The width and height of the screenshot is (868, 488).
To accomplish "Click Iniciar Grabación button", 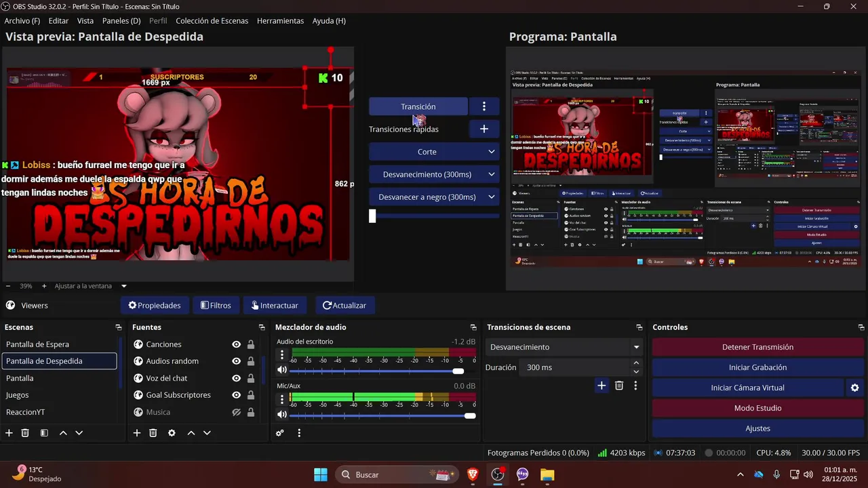I will click(757, 367).
